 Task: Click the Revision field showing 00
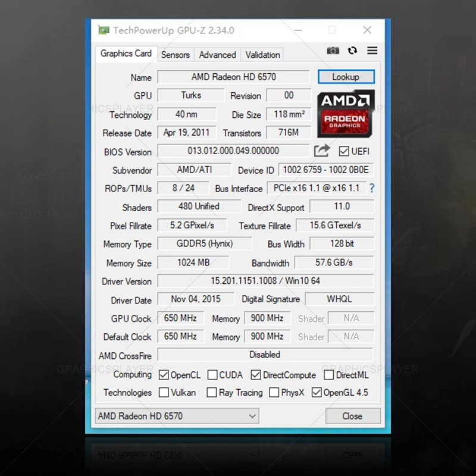(289, 95)
